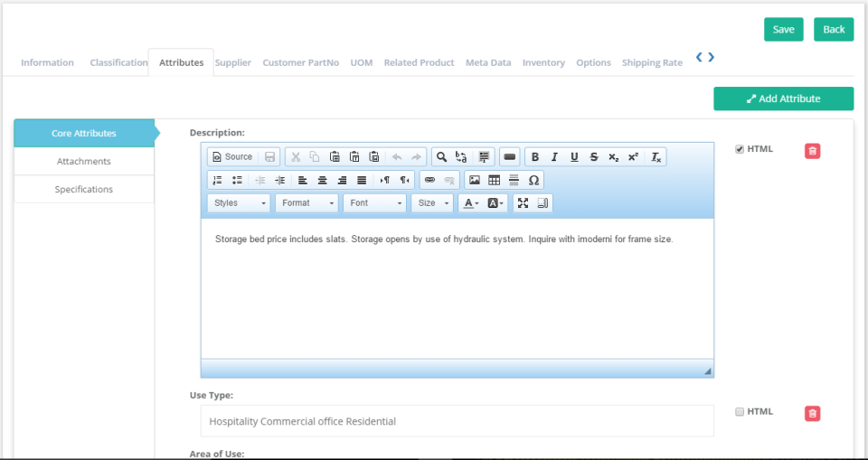Click the Remove Format icon

[656, 156]
